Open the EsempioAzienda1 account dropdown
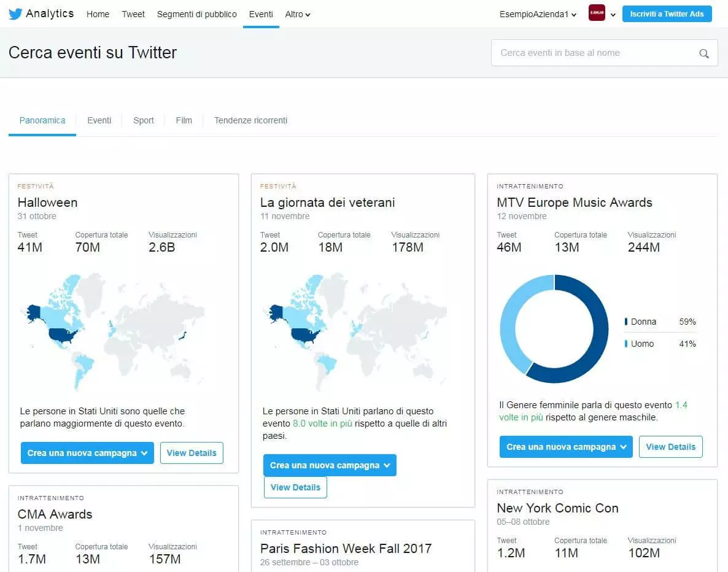The width and height of the screenshot is (728, 572). tap(538, 14)
